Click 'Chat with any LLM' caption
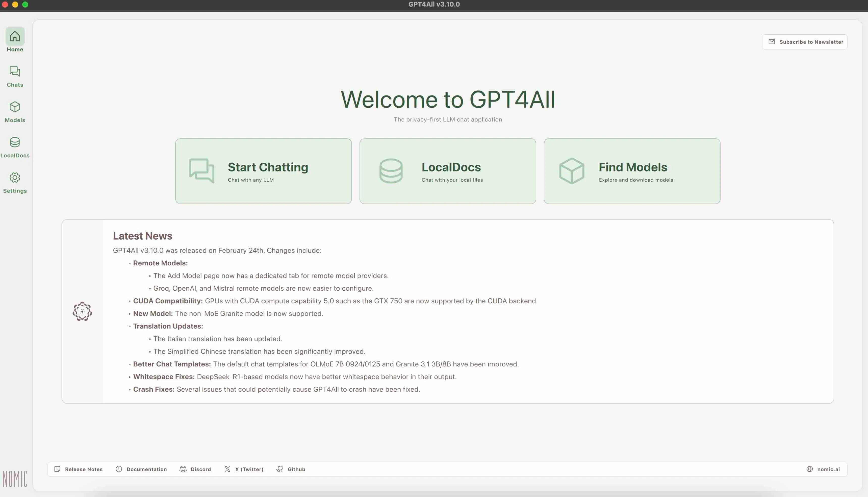This screenshot has height=497, width=868. click(251, 180)
